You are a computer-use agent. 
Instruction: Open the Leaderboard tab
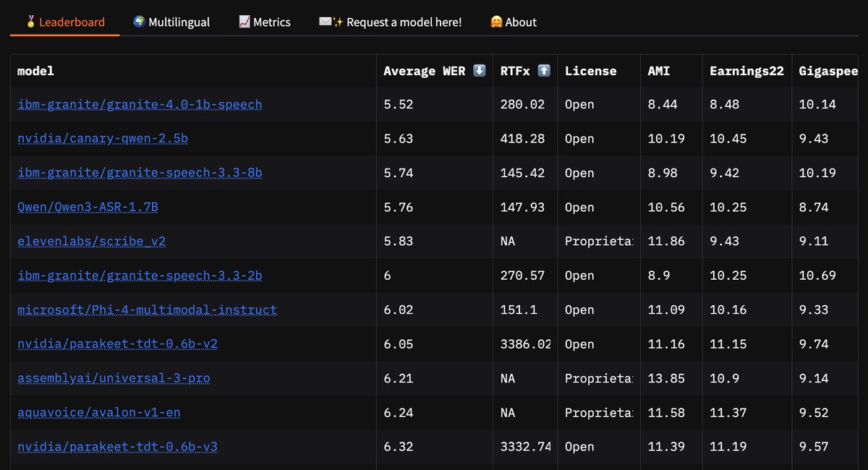click(x=66, y=22)
